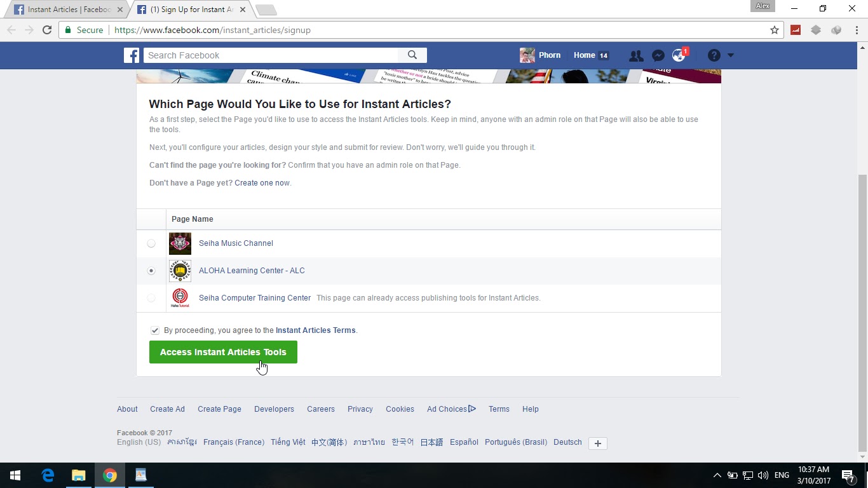The image size is (868, 488).
Task: Click Access Instant Articles Tools button
Action: tap(223, 352)
